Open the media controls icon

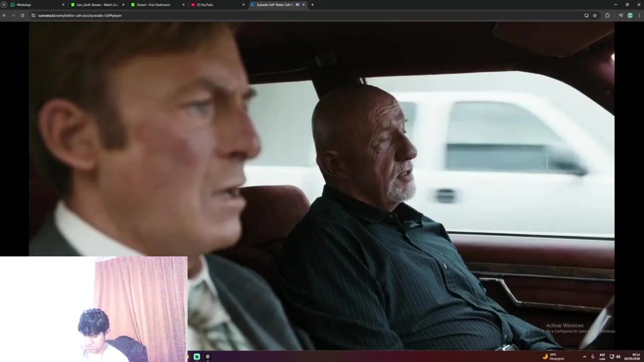pyautogui.click(x=621, y=16)
